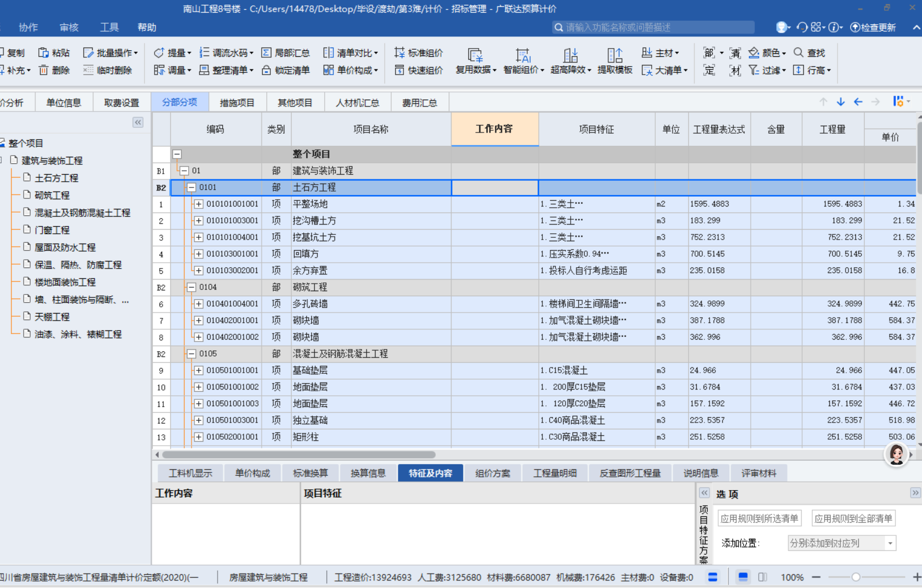Click the 矩形柱 item name cell
Viewport: 922px width, 588px height.
coord(371,437)
